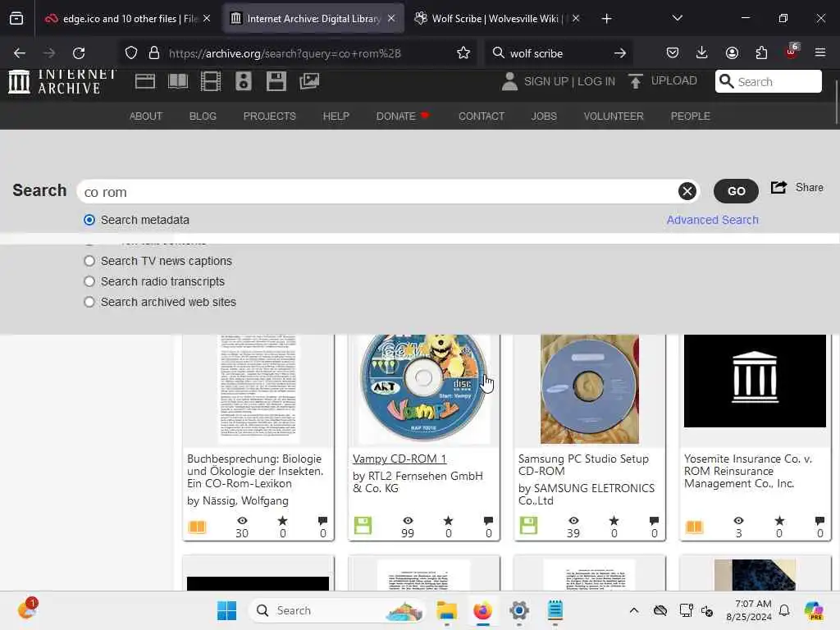This screenshot has width=840, height=630.
Task: Open File Explorer from the taskbar
Action: point(446,610)
